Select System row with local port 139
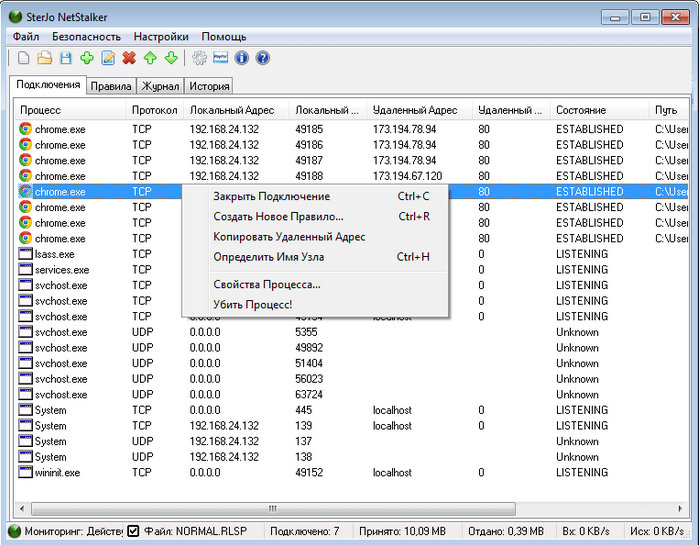This screenshot has height=545, width=700. tap(352, 426)
